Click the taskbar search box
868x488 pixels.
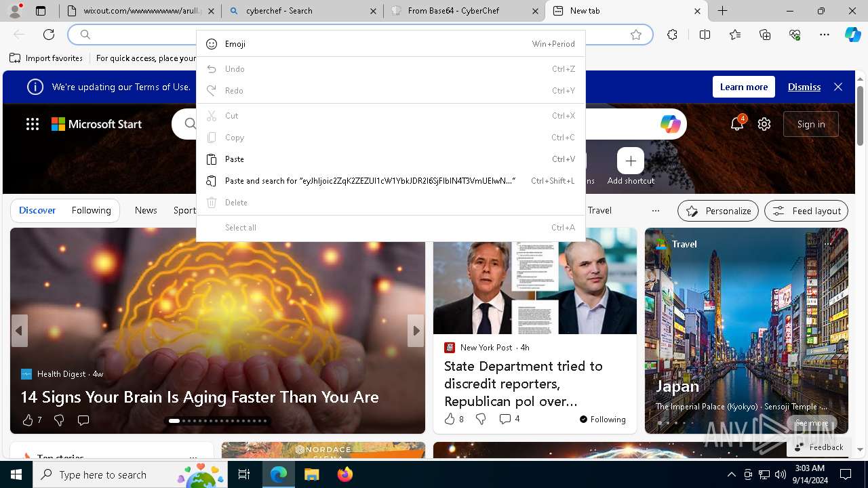point(129,474)
